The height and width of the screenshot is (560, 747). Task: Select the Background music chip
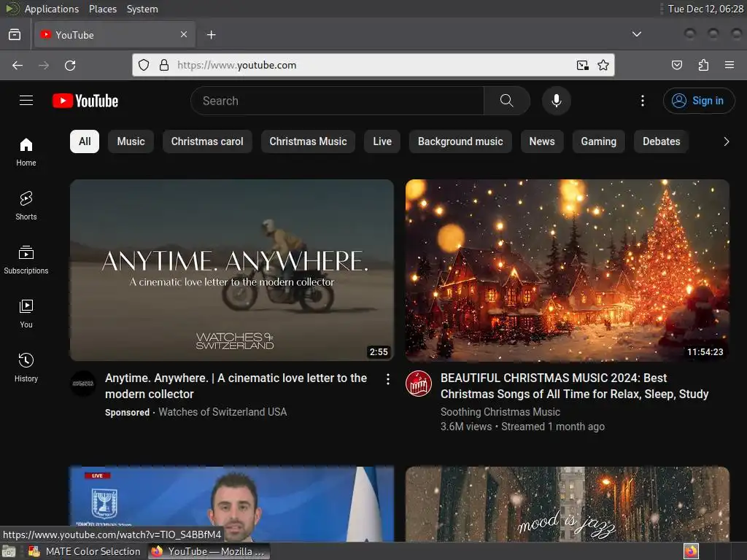pyautogui.click(x=460, y=141)
